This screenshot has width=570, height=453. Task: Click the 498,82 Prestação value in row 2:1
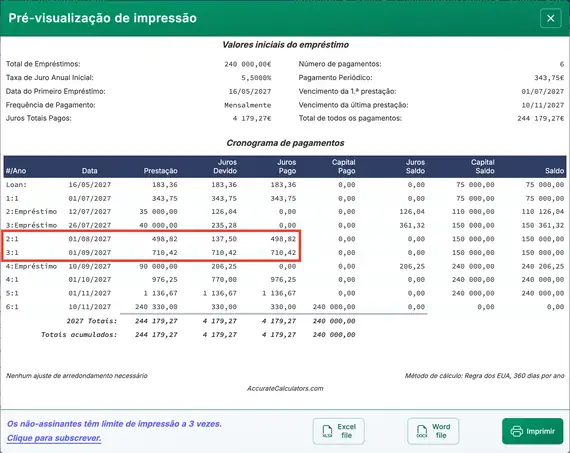click(165, 239)
